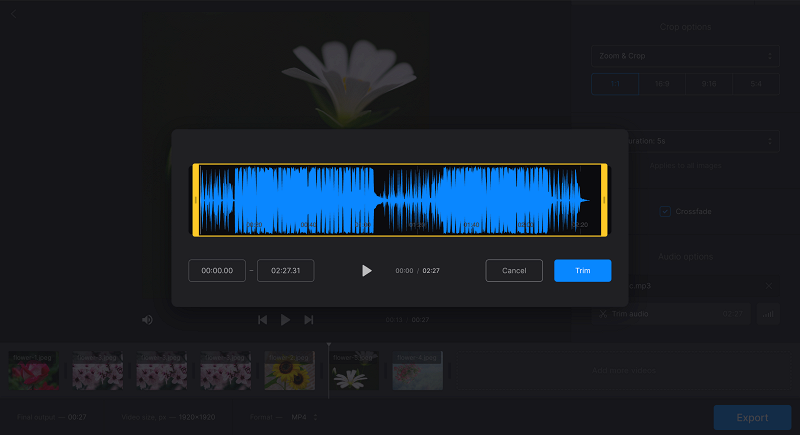Click the Video size 1920×1920 text
This screenshot has height=435, width=800.
[x=168, y=417]
